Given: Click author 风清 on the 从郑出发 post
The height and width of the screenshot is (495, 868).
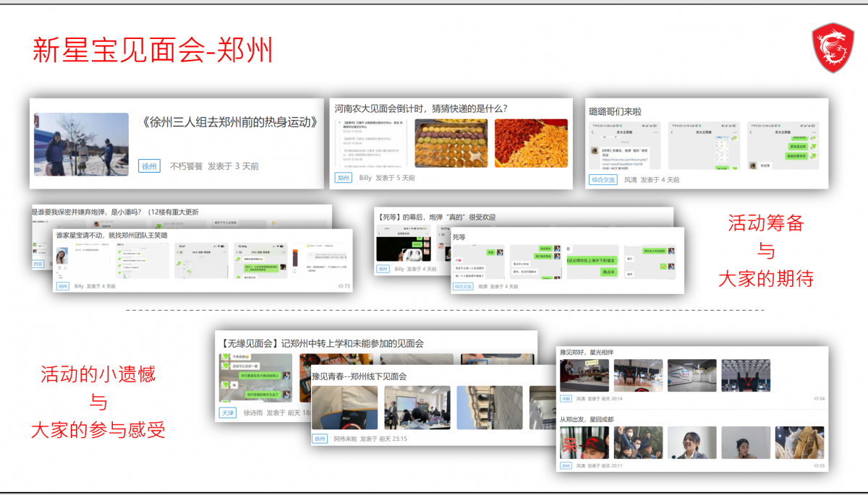Looking at the screenshot, I should coord(580,466).
